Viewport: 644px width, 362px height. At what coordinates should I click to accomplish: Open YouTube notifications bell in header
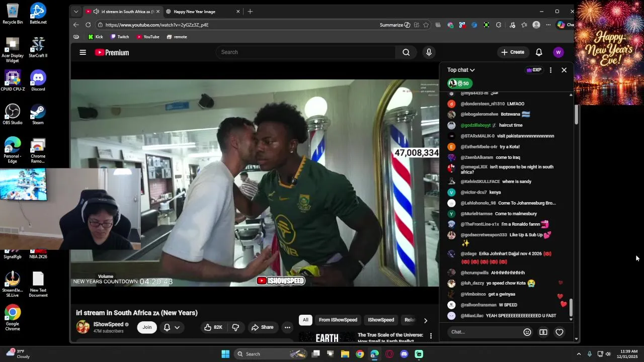tap(539, 52)
